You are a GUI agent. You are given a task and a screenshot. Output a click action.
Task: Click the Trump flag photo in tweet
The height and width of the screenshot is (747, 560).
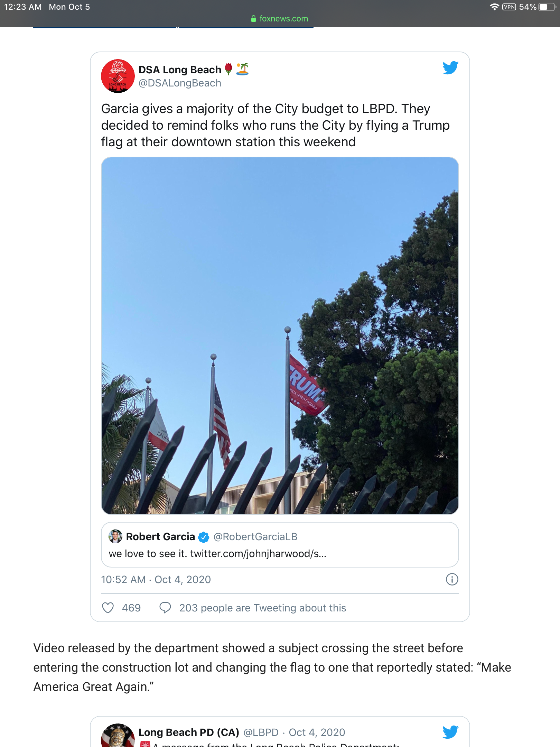(280, 336)
